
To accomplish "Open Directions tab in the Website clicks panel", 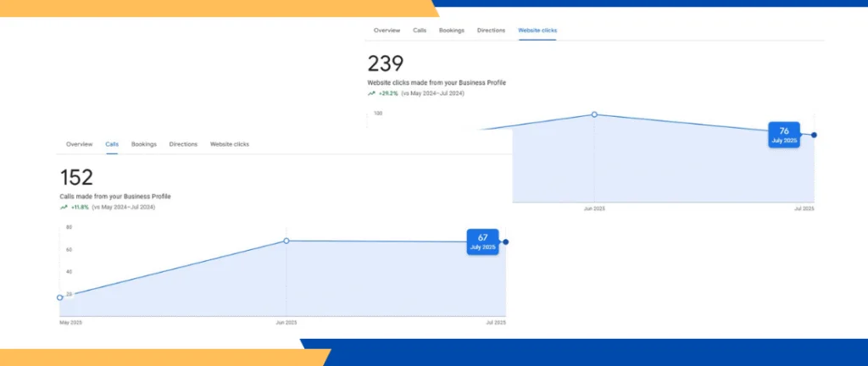I will pyautogui.click(x=491, y=30).
